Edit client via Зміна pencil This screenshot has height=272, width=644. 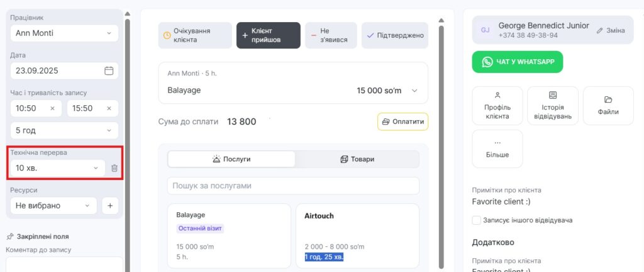(610, 30)
